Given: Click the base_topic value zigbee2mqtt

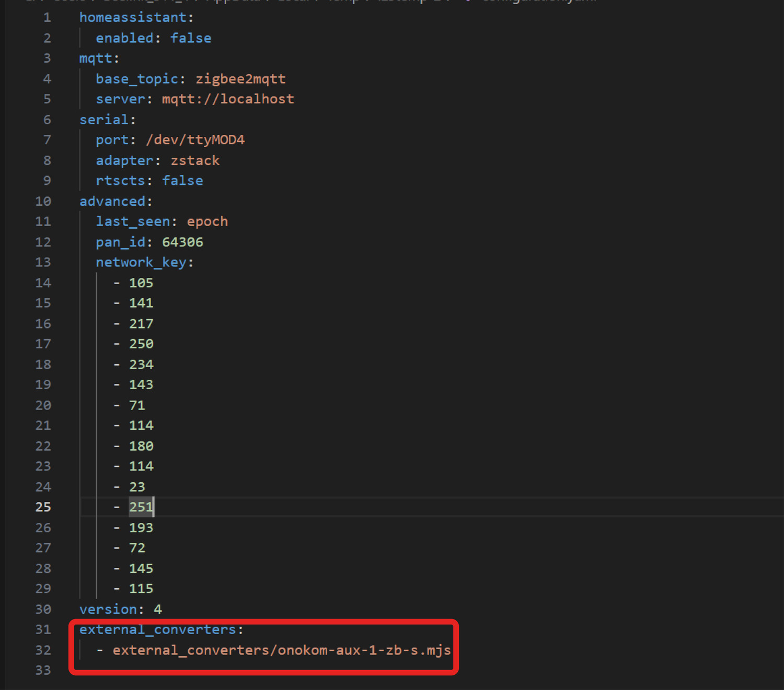Looking at the screenshot, I should (240, 79).
